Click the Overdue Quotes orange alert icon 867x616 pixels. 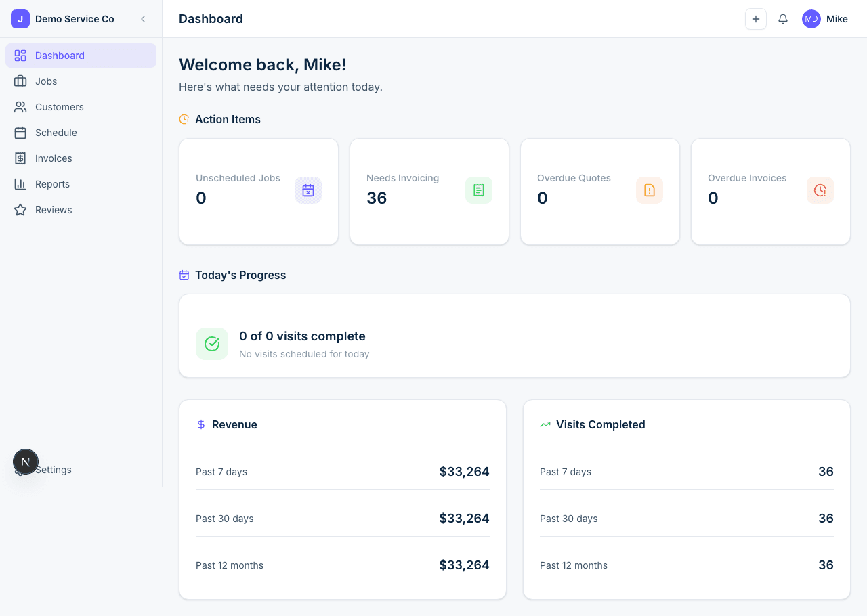click(650, 190)
